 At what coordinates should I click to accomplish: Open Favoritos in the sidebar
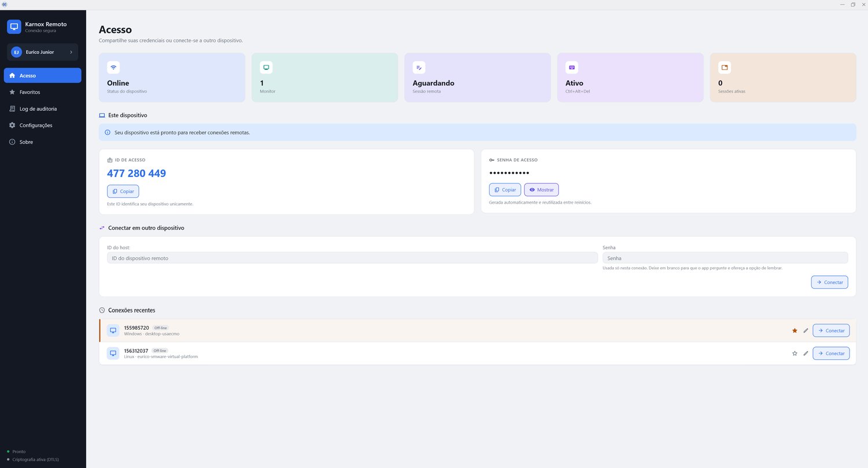point(42,92)
